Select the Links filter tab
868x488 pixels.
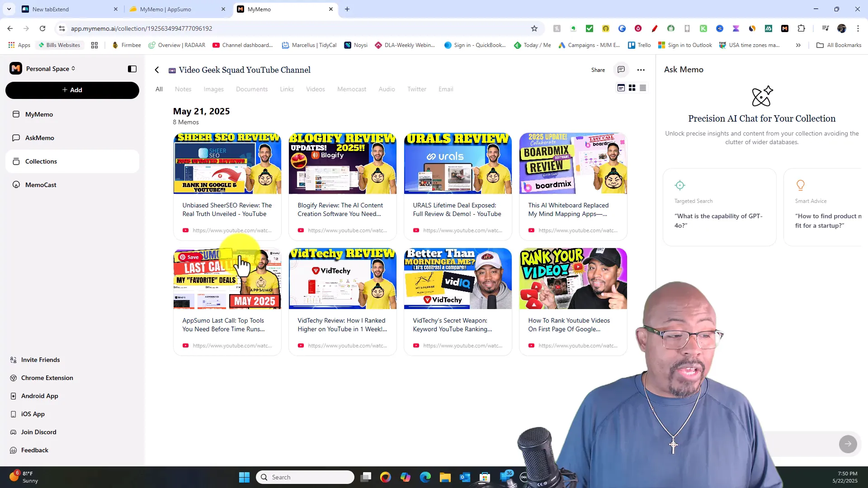tap(287, 89)
